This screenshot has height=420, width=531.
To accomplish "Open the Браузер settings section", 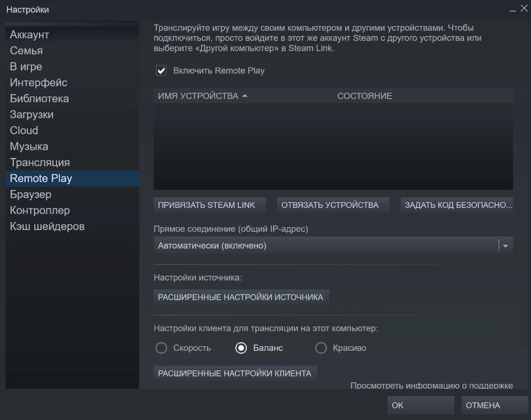I will point(72,195).
